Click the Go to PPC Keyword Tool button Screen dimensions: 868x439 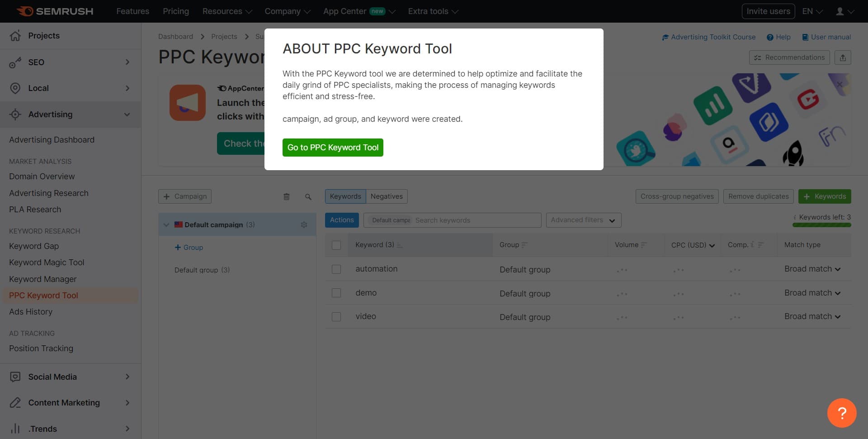pyautogui.click(x=333, y=147)
